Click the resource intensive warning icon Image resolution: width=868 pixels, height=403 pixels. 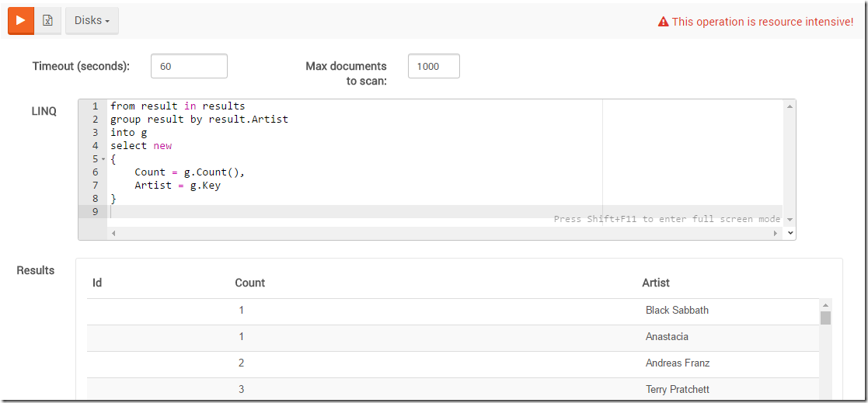point(663,22)
